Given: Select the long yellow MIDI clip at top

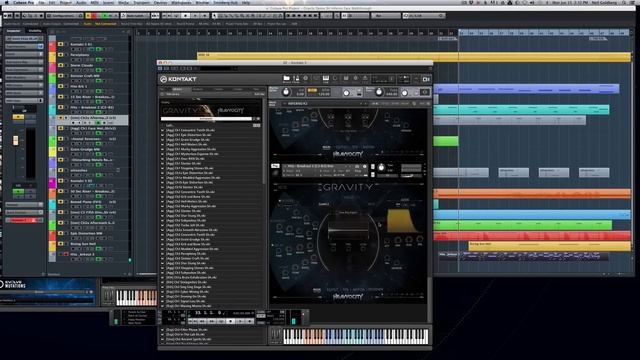Looking at the screenshot, I should [414, 56].
